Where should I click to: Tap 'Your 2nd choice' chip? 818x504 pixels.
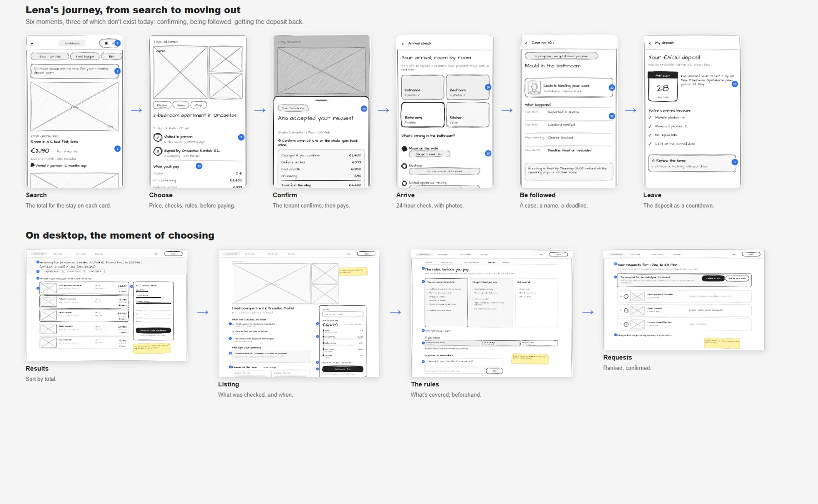293,108
